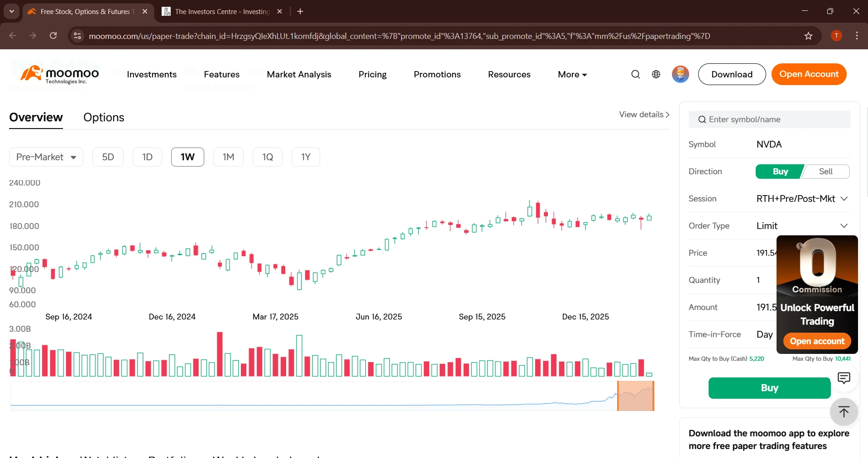Image resolution: width=868 pixels, height=458 pixels.
Task: Open the Market Analysis menu
Action: [299, 74]
